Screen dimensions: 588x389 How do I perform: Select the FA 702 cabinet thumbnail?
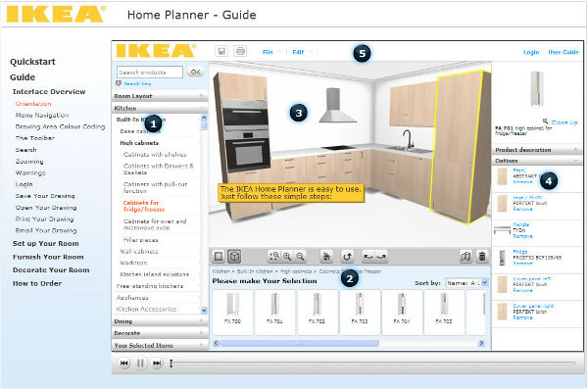pos(317,312)
